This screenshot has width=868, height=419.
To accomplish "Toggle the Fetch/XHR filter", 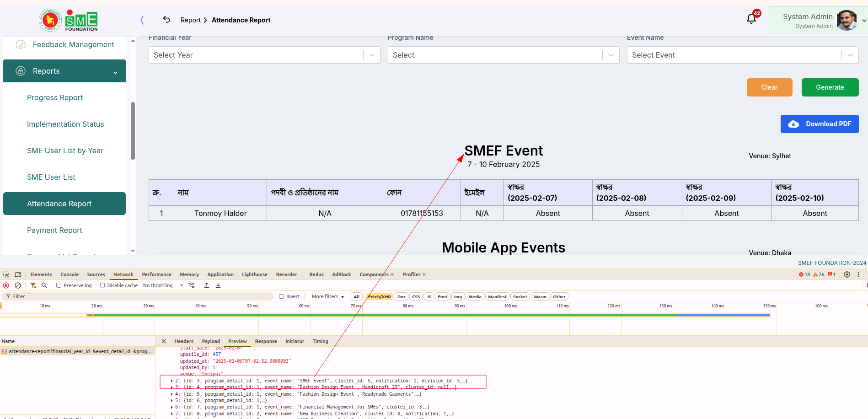I will coord(379,296).
